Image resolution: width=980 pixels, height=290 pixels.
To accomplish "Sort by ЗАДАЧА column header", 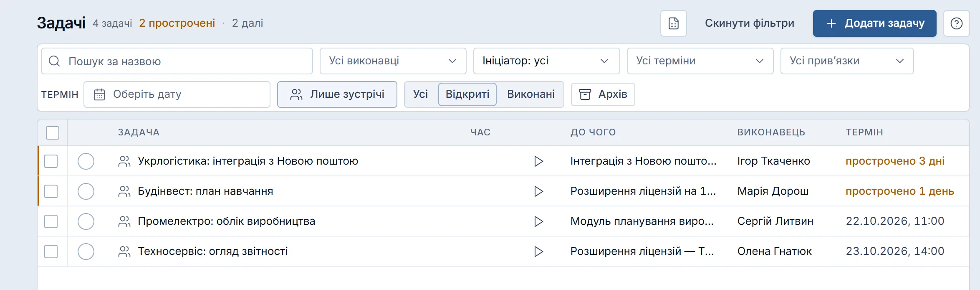I will pos(139,132).
